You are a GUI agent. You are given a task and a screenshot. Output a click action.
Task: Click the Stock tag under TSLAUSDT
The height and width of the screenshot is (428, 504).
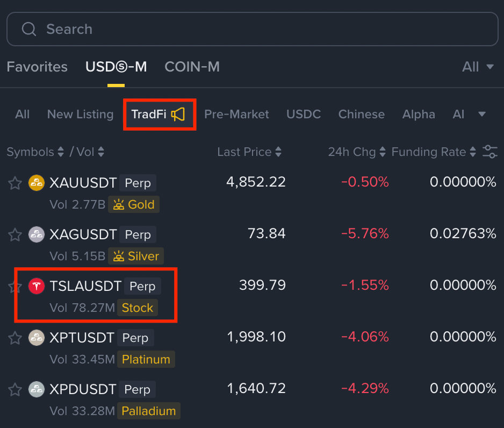coord(138,308)
